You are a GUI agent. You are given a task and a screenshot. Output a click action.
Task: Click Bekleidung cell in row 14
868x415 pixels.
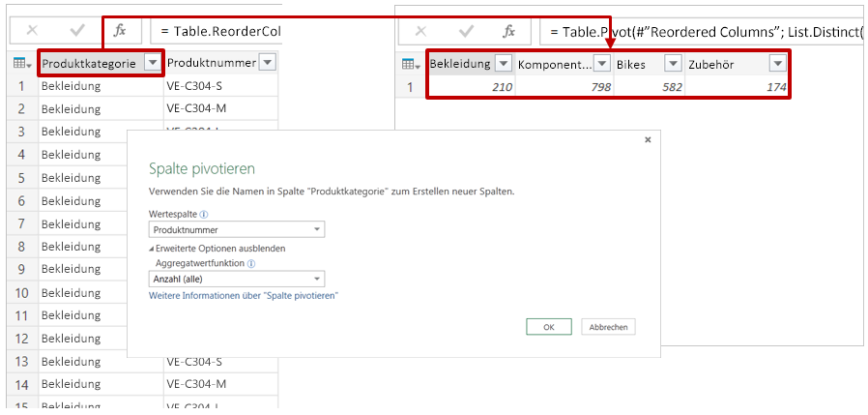(101, 384)
